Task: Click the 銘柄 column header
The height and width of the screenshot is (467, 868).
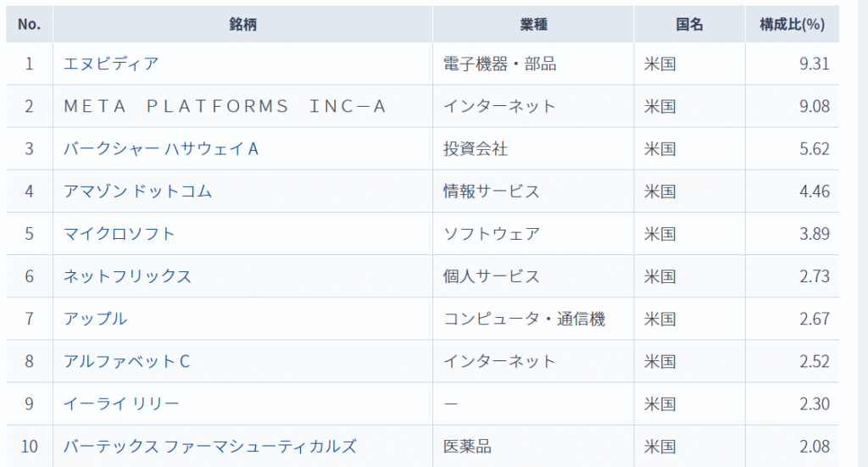Action: pyautogui.click(x=242, y=24)
